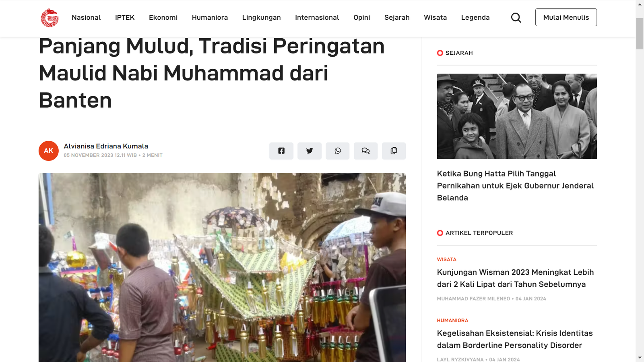The image size is (644, 362).
Task: Click the page vertical scrollbar thumb
Action: point(640,34)
